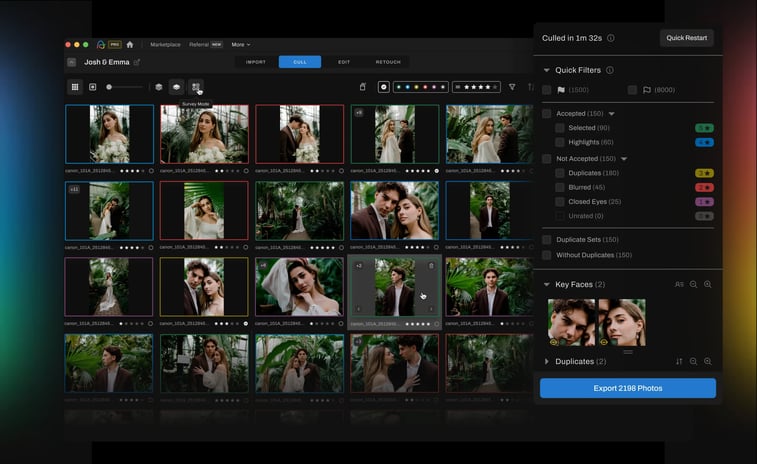Check the Blurred filter checkbox
This screenshot has height=464, width=757.
coord(560,187)
